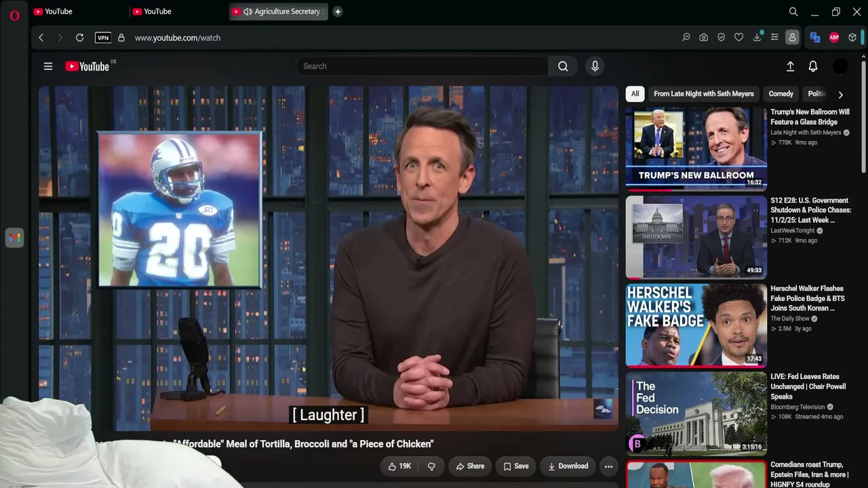
Task: Open the YouTube guide hamburger menu
Action: coord(48,66)
